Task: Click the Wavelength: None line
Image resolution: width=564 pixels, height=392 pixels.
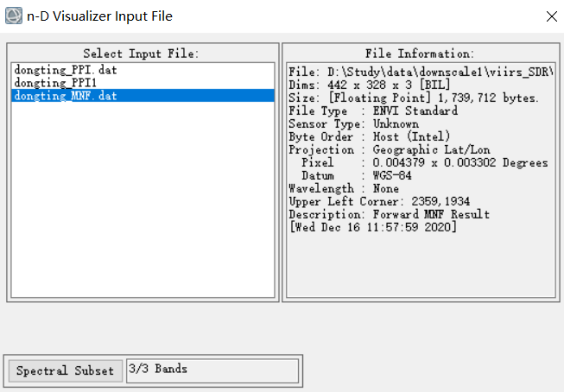Action: (x=344, y=188)
